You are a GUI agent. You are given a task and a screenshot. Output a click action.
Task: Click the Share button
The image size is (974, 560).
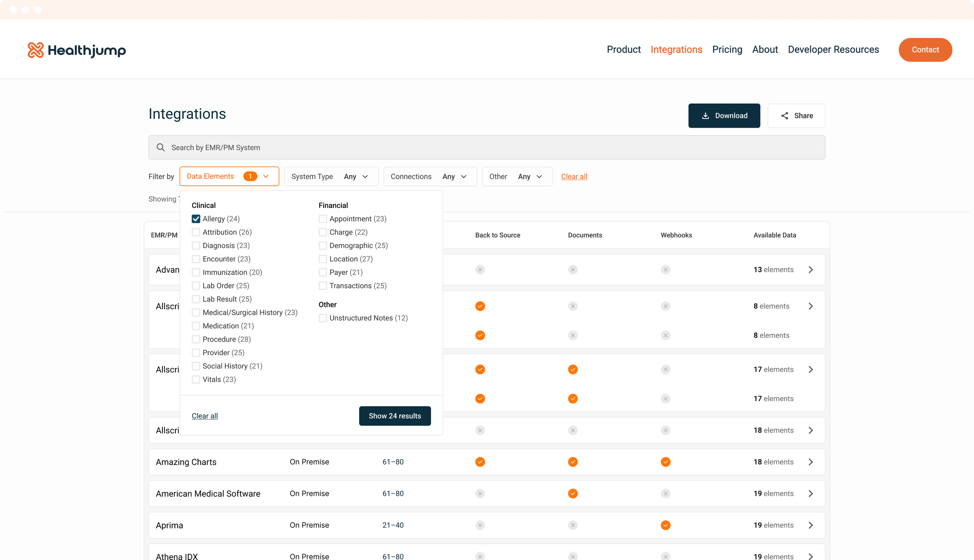tap(796, 116)
